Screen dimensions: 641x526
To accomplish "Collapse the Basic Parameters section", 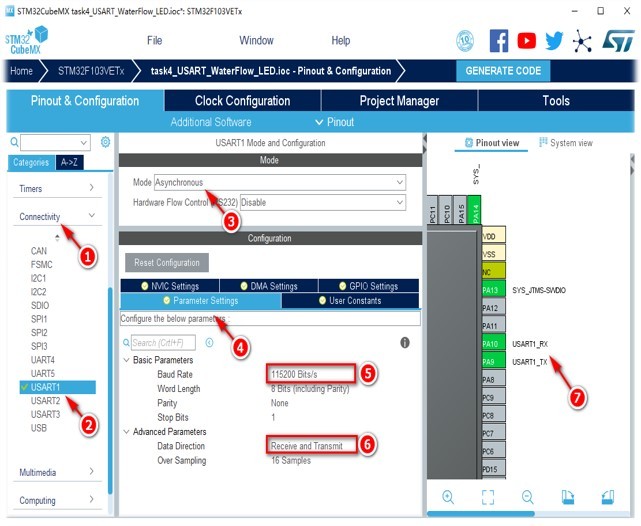I will click(x=127, y=360).
